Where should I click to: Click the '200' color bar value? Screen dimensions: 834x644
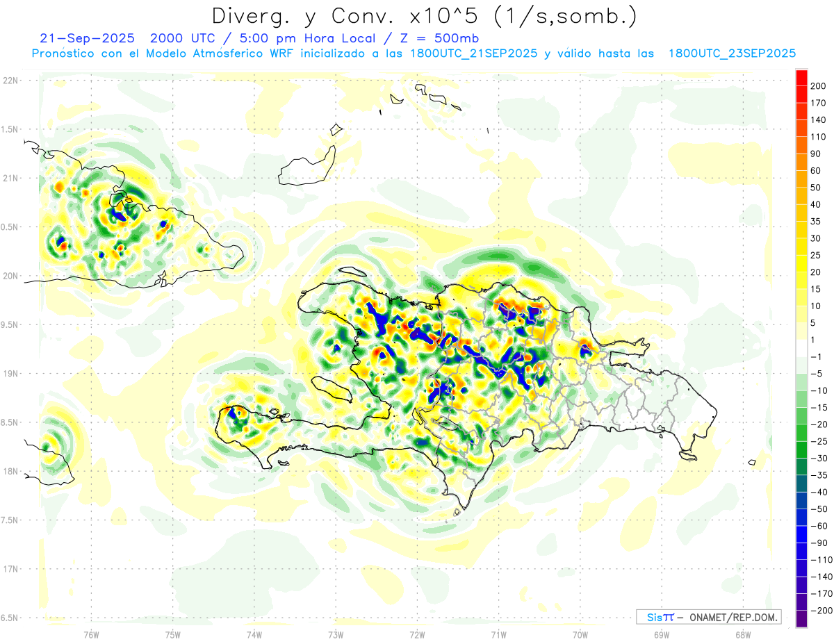point(819,86)
